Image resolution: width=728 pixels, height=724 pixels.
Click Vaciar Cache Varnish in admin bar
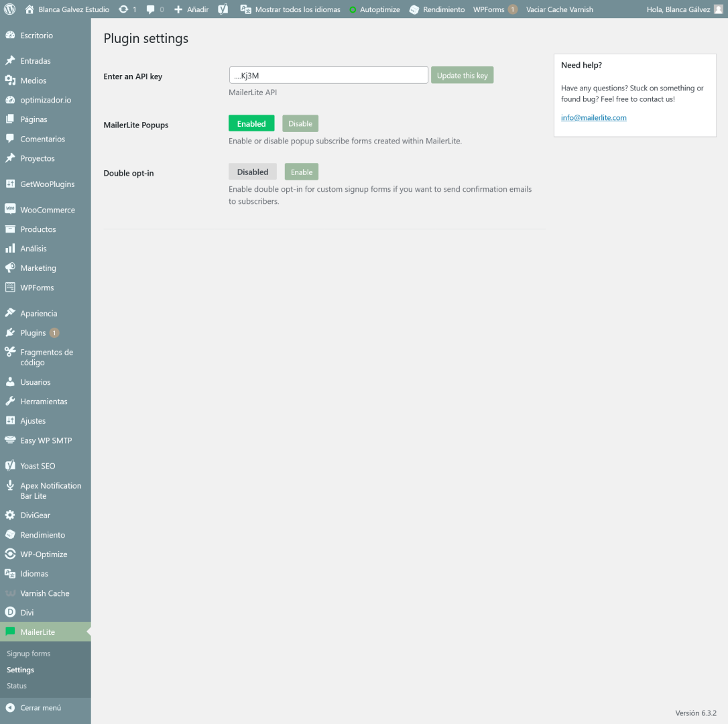560,9
